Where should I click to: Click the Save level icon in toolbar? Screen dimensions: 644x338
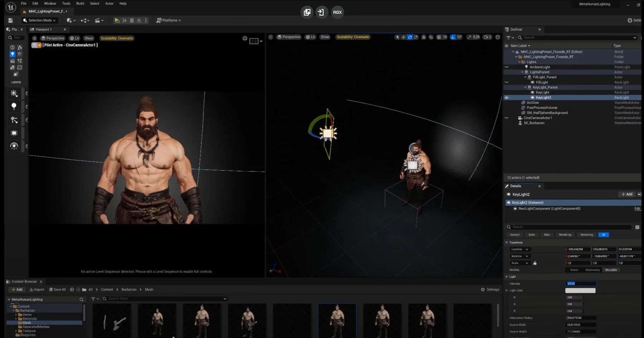pos(10,20)
